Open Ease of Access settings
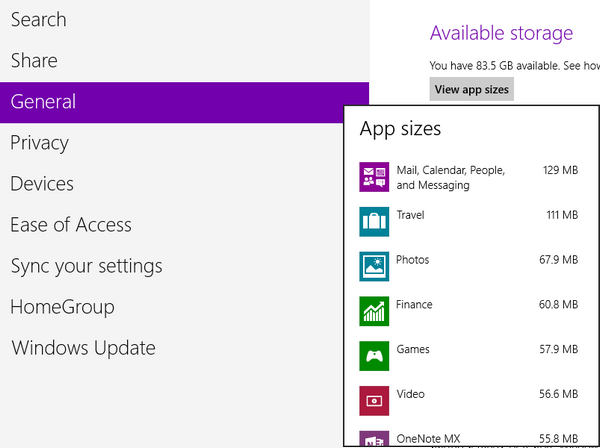 [x=171, y=225]
